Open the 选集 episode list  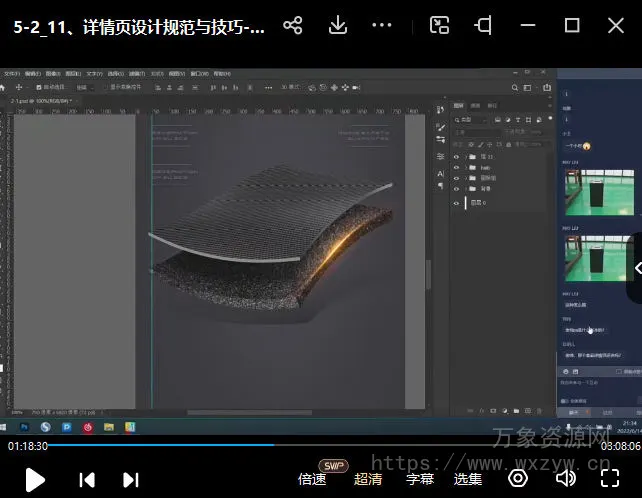[x=468, y=479]
